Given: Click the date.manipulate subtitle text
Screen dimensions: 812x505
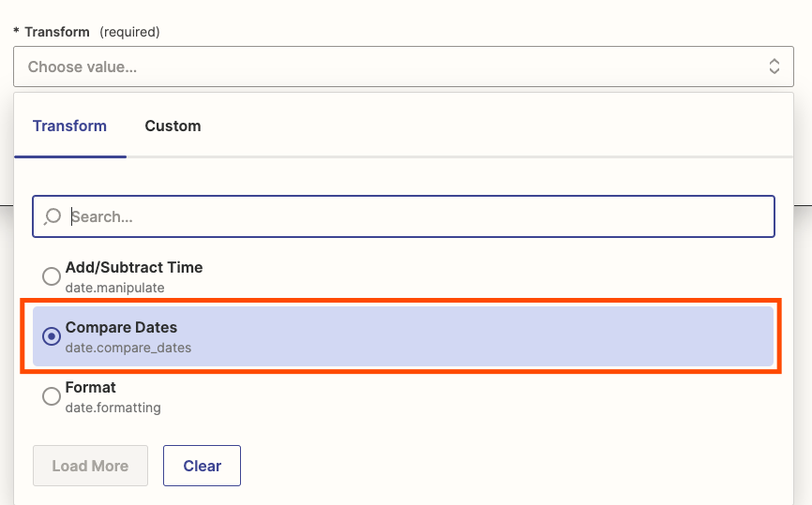Looking at the screenshot, I should 115,288.
